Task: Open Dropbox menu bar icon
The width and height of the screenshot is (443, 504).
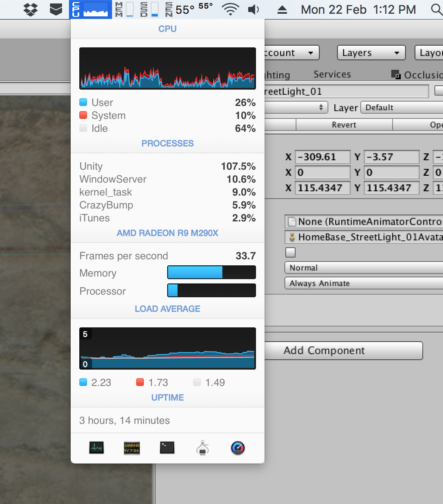Action: tap(31, 9)
